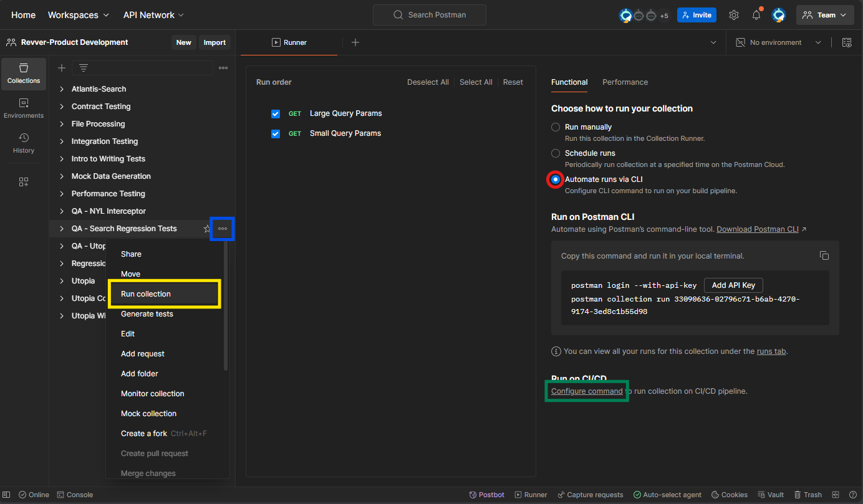863x504 pixels.
Task: Choose Generate tests from the context menu
Action: click(165, 314)
